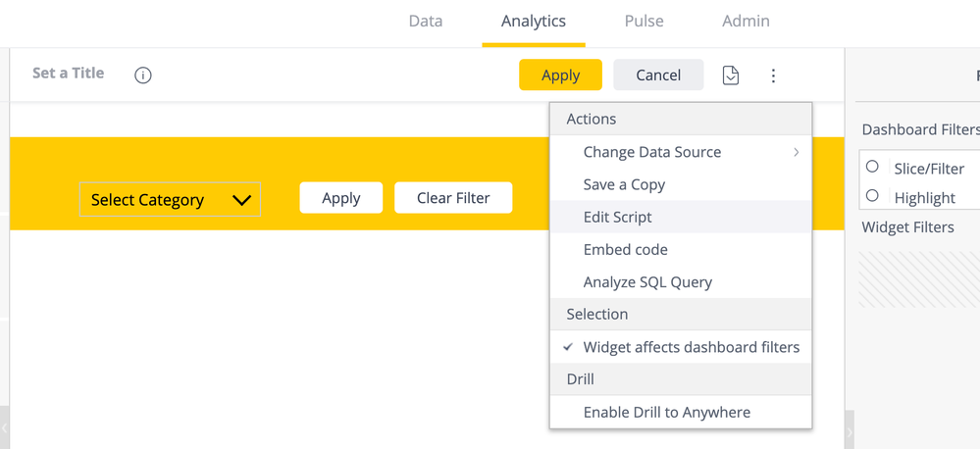980x449 pixels.
Task: Click Embed code in the menu
Action: point(625,249)
